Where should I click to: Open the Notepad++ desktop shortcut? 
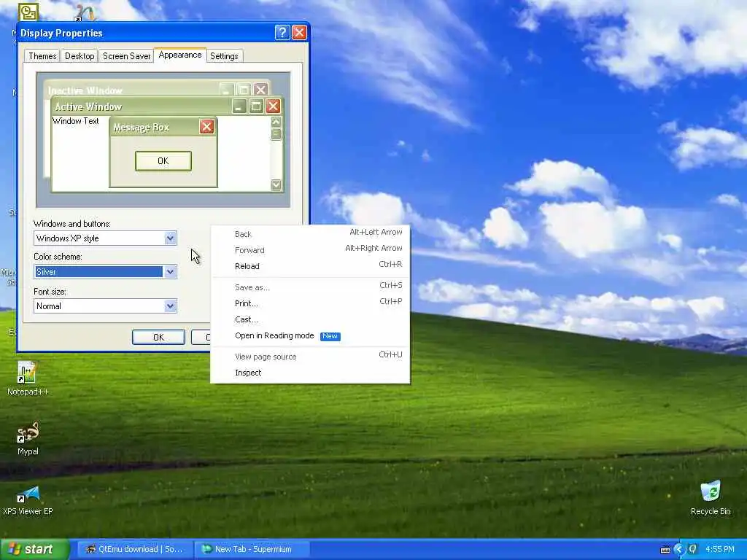point(28,378)
